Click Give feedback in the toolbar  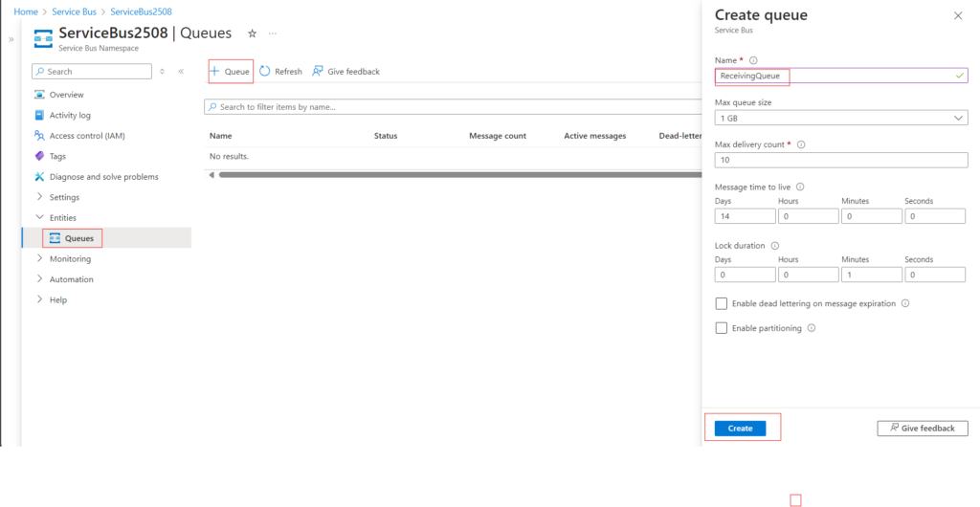(345, 71)
